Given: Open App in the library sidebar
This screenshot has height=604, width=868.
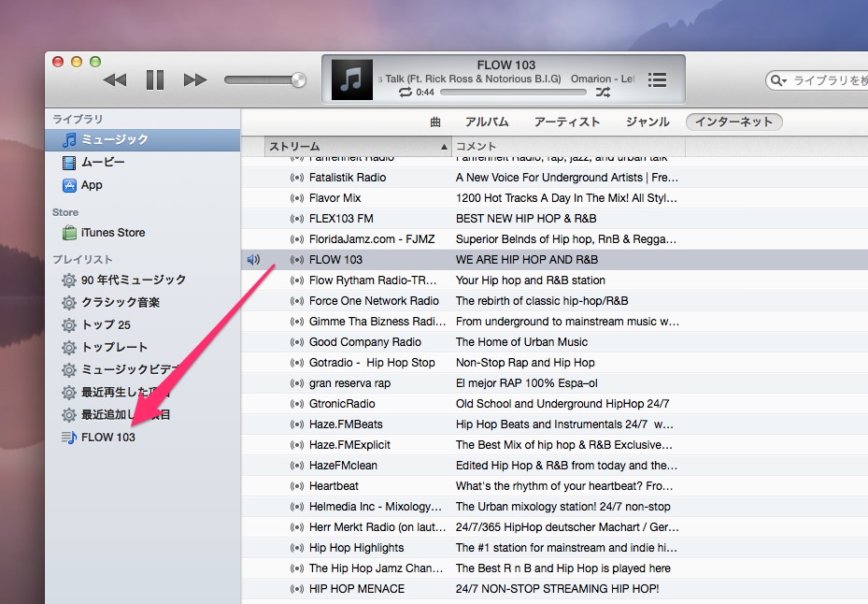Looking at the screenshot, I should [143, 185].
